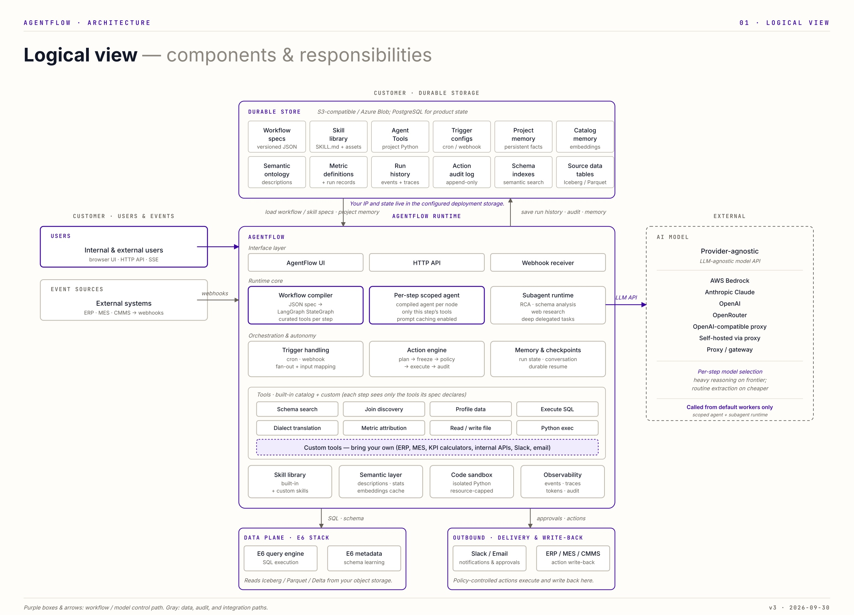Click the Run history box
Image resolution: width=854 pixels, height=616 pixels.
click(x=400, y=172)
